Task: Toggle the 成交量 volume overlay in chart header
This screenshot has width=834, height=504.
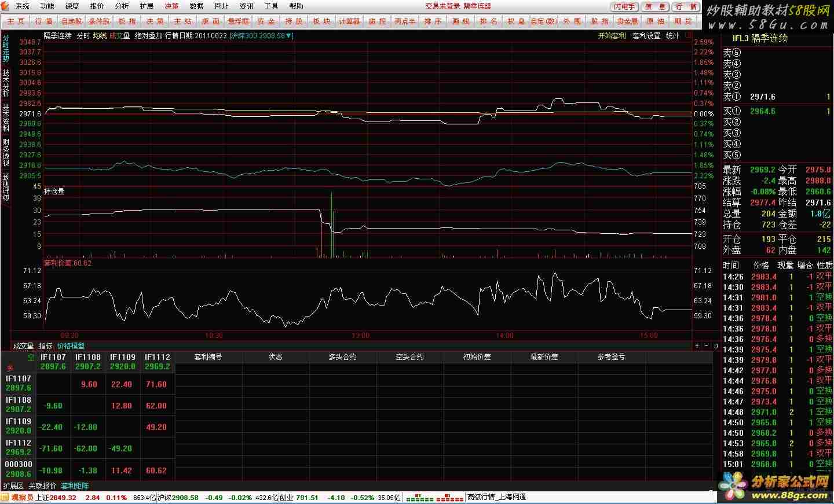Action: coord(119,36)
